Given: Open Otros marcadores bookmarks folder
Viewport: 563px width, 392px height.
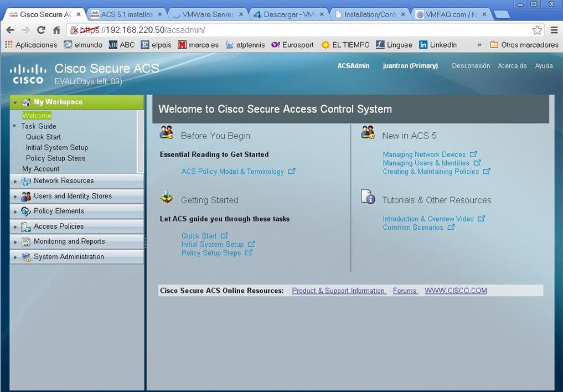Looking at the screenshot, I should click(x=525, y=45).
